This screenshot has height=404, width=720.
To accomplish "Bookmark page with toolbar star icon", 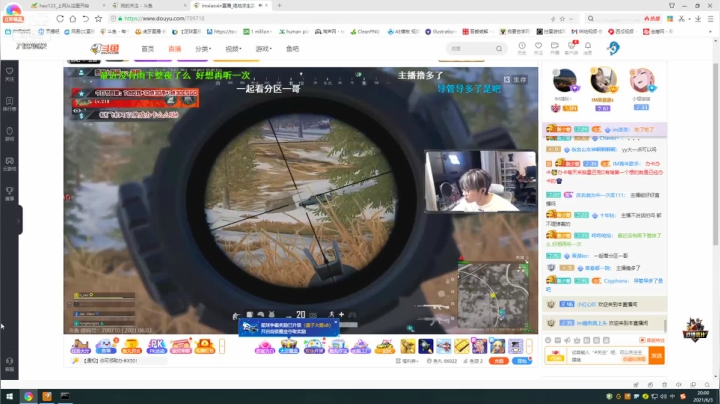I will click(98, 19).
